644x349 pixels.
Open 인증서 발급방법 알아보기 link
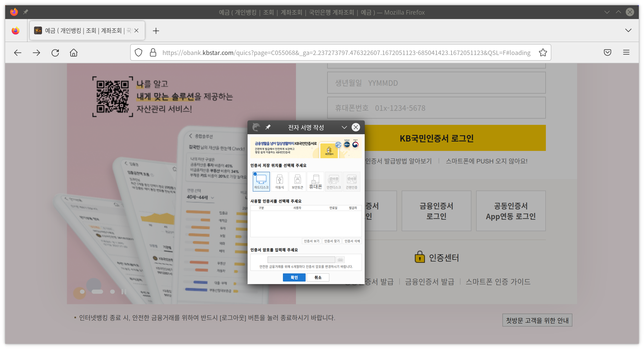tap(398, 161)
